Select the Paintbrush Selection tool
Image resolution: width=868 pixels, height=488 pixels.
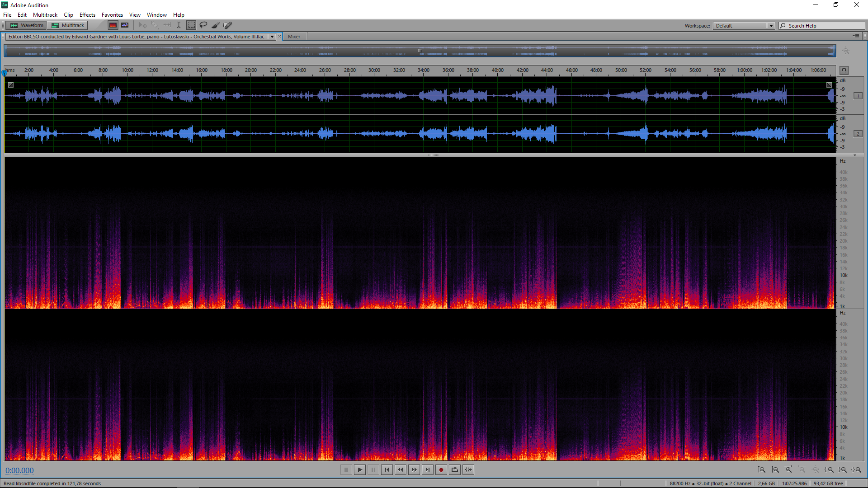[216, 25]
